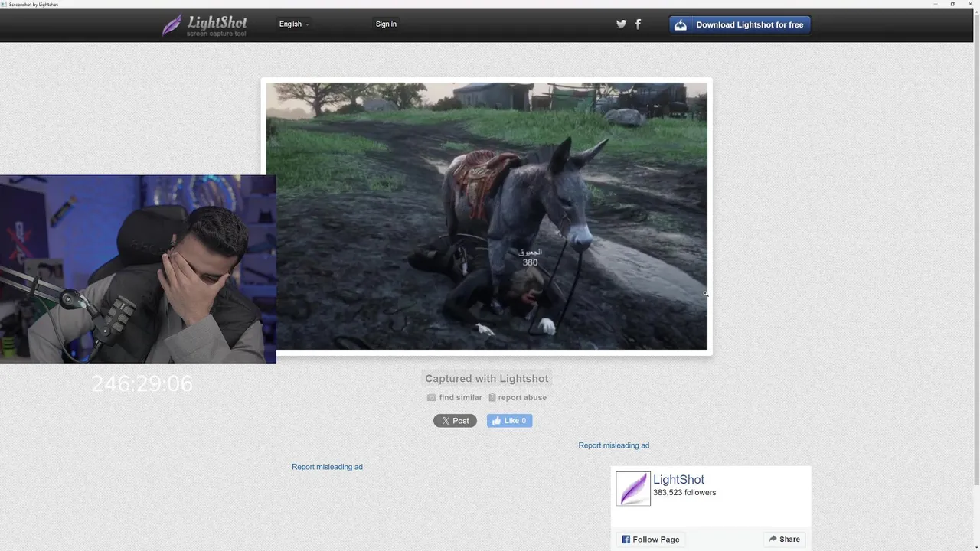Click the Sign in link
The height and width of the screenshot is (551, 980).
pos(386,24)
